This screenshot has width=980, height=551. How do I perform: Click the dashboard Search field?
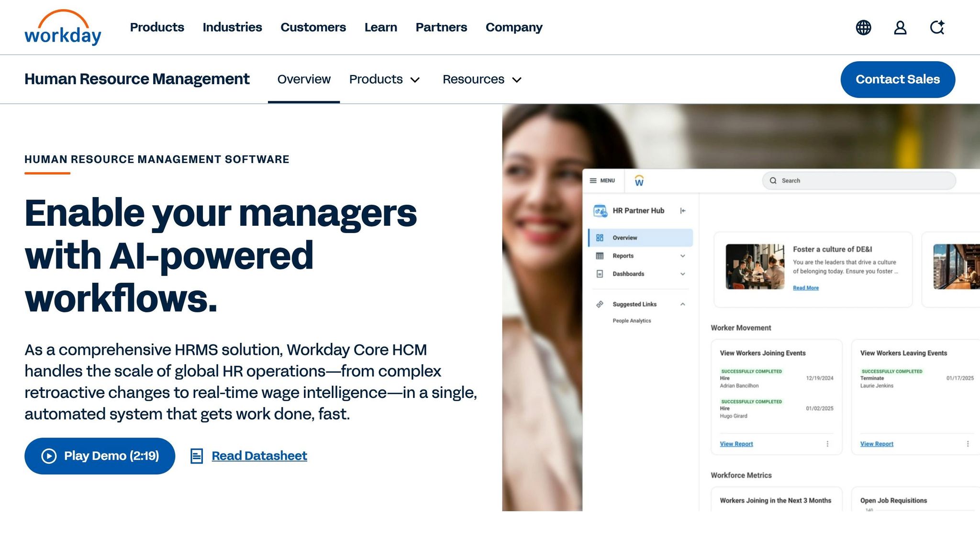[x=859, y=180]
